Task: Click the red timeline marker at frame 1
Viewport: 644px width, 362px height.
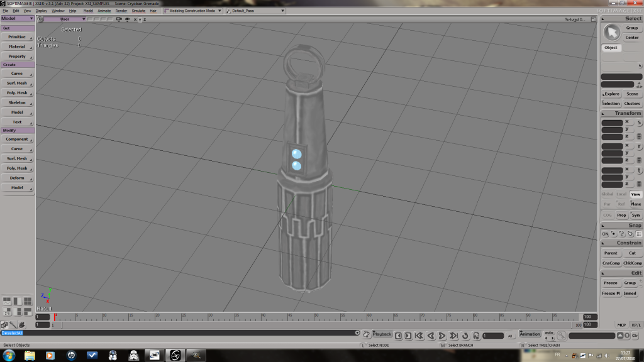Action: (55, 317)
